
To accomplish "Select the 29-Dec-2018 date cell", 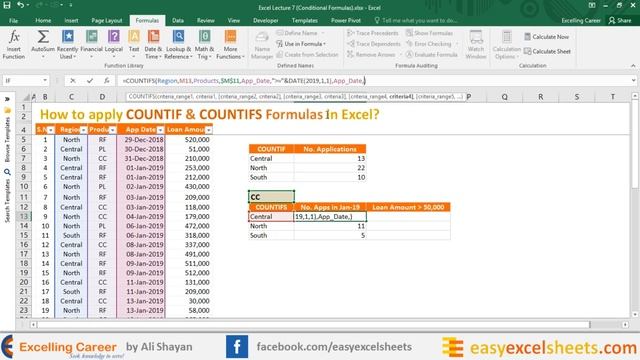I will pyautogui.click(x=141, y=140).
